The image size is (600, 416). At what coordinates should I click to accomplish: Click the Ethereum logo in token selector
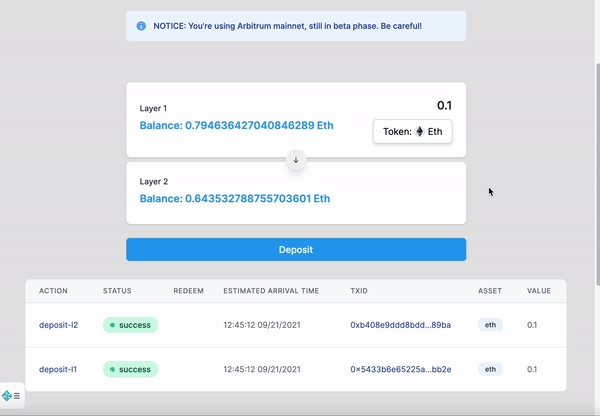point(420,131)
